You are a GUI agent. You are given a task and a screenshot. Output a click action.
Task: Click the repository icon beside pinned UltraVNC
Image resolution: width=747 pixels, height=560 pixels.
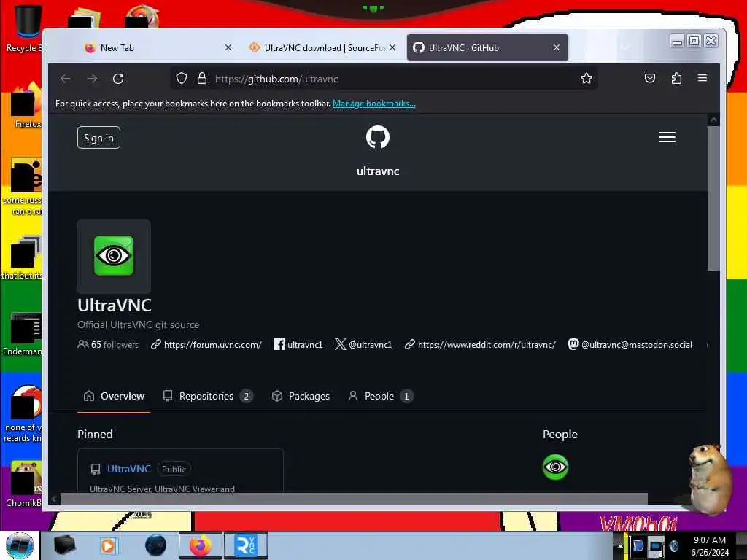click(x=96, y=470)
